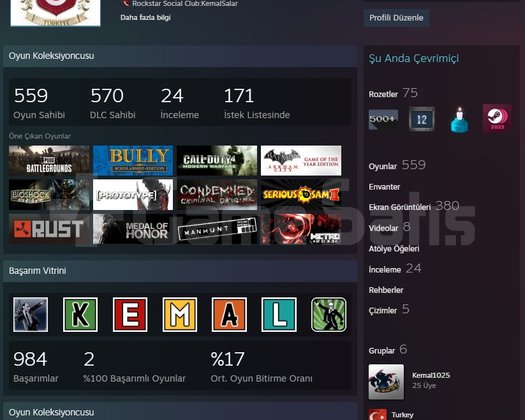Open the BioShock game banner
Image resolution: width=525 pixels, height=420 pixels.
coord(49,195)
